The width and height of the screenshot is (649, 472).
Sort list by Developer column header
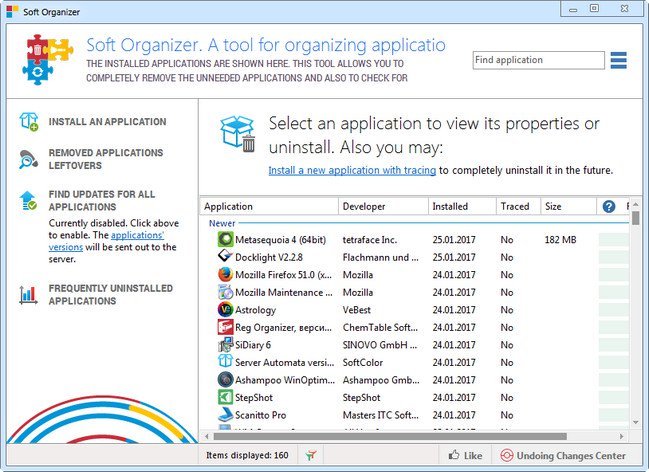(383, 207)
